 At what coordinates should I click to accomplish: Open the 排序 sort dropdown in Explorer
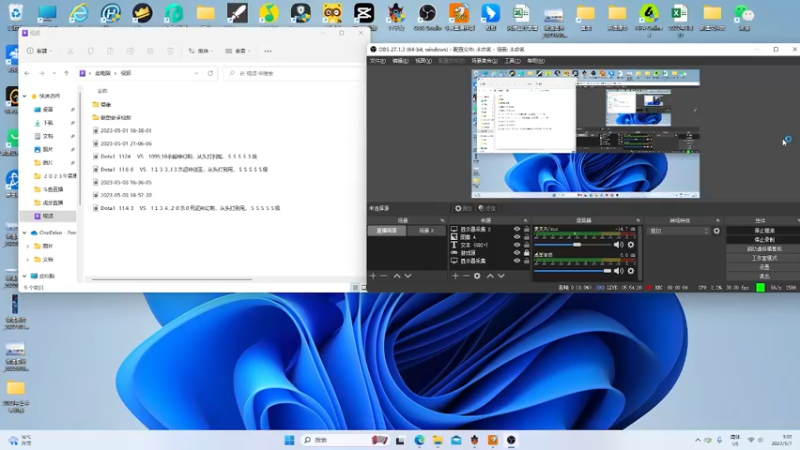click(201, 51)
